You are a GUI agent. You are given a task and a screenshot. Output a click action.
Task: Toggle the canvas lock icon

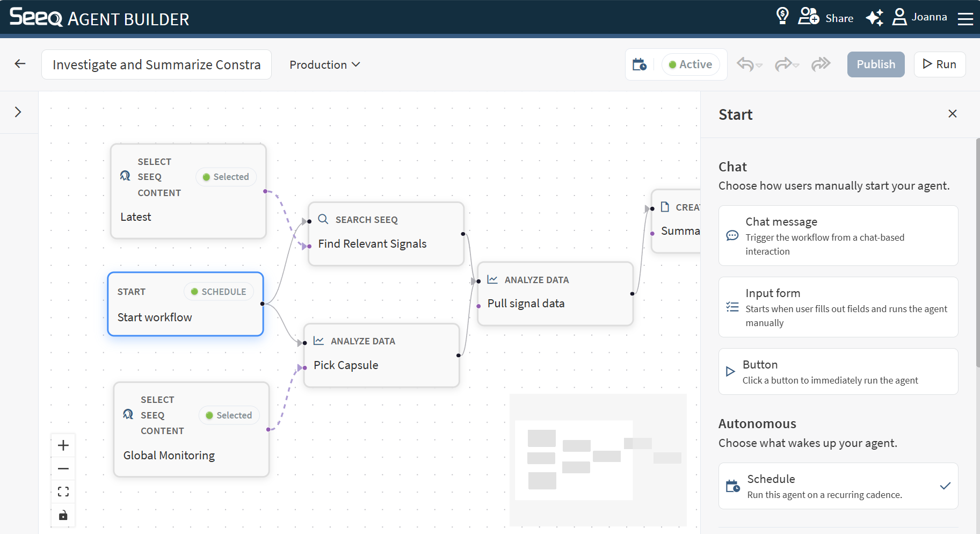[x=63, y=515]
